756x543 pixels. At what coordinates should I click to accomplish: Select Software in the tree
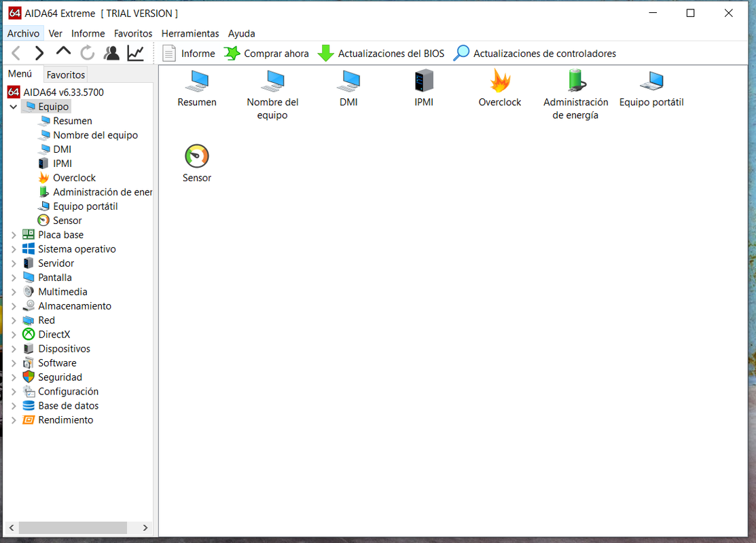click(50, 363)
